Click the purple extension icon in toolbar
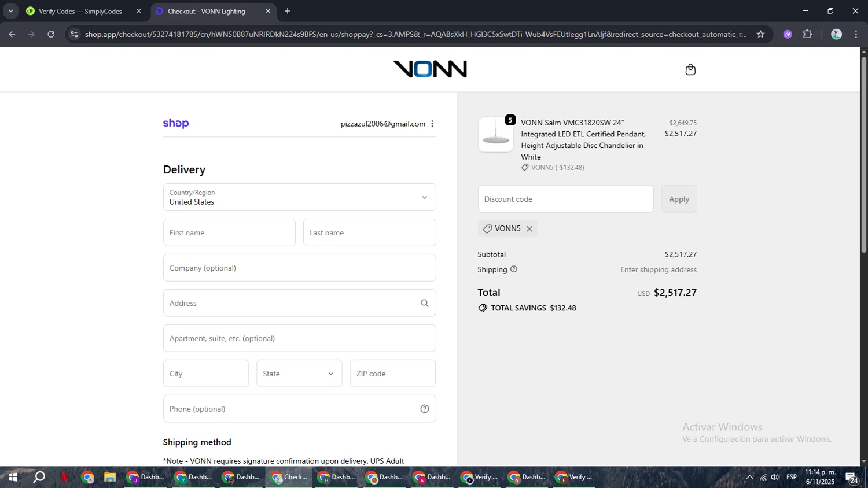Viewport: 868px width, 488px height. tap(788, 34)
